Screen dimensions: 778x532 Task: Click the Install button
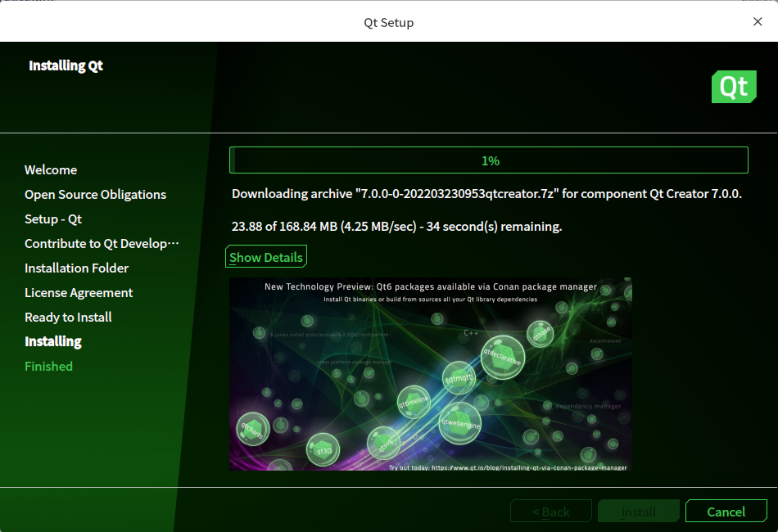point(638,511)
